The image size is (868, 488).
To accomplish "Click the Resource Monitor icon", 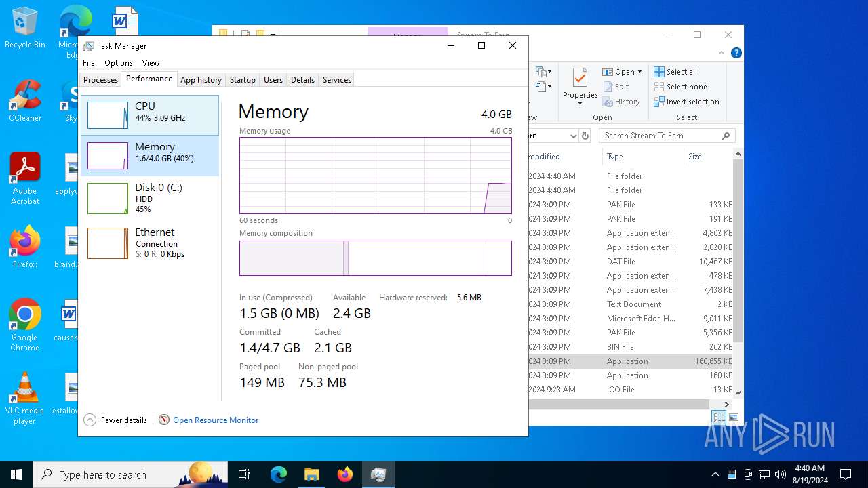I will pos(164,420).
